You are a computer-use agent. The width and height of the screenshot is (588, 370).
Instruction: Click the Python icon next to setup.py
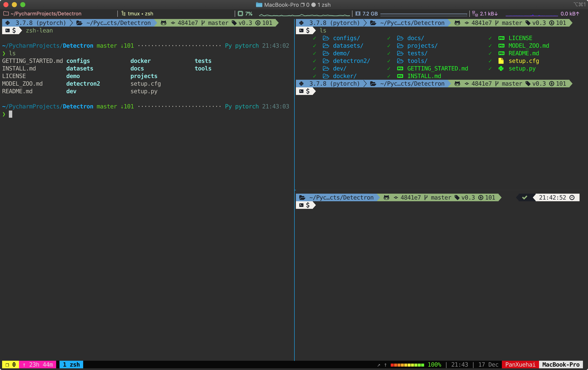pos(501,68)
